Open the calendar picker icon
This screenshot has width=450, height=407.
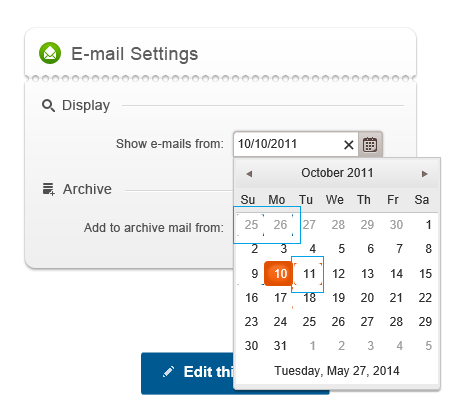pyautogui.click(x=370, y=145)
